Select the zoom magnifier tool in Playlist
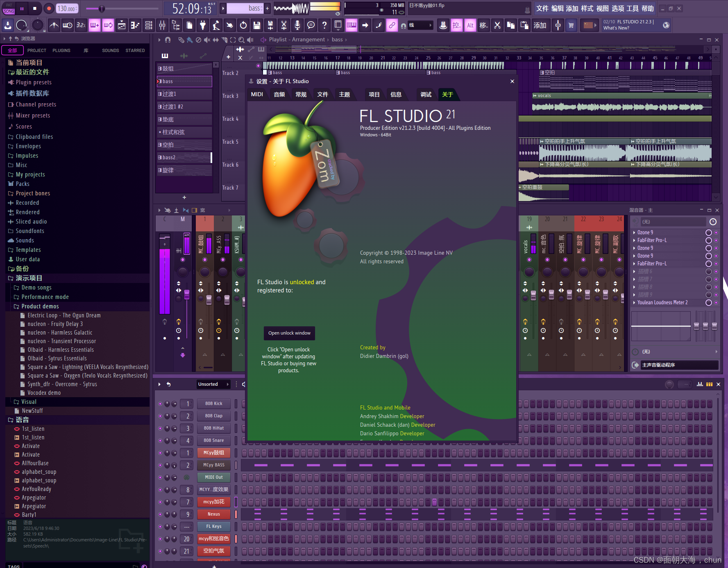The width and height of the screenshot is (728, 568). [241, 40]
